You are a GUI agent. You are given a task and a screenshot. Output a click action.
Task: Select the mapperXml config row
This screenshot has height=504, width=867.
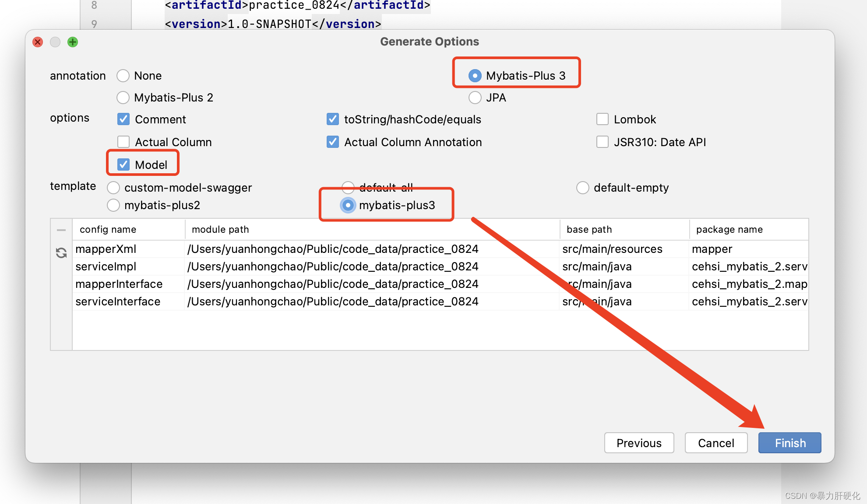click(106, 249)
